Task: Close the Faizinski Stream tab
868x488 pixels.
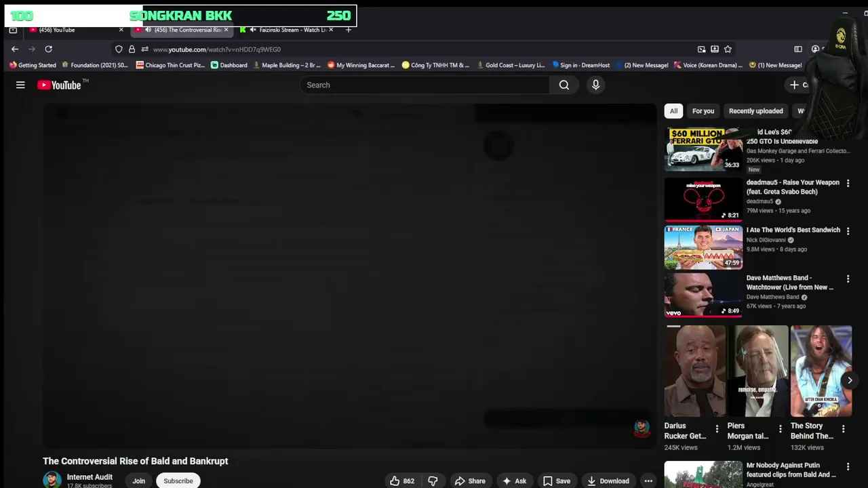Action: (x=331, y=30)
